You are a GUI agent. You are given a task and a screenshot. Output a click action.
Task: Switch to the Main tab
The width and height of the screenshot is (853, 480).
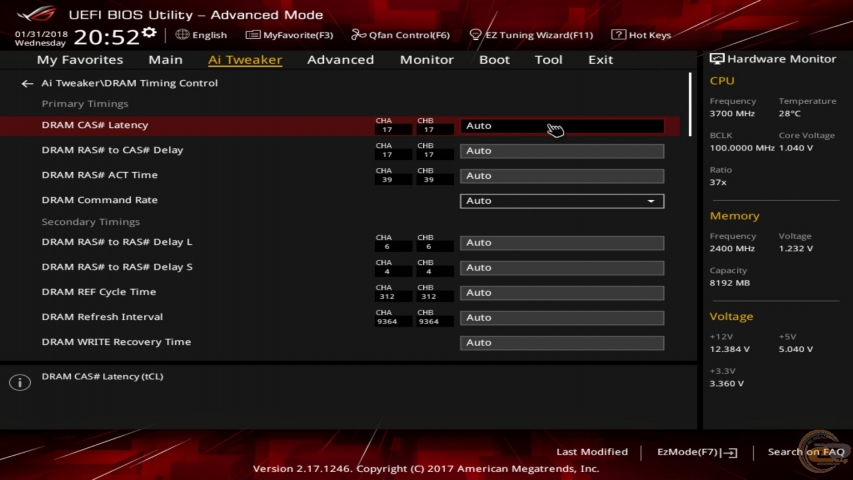click(x=165, y=59)
